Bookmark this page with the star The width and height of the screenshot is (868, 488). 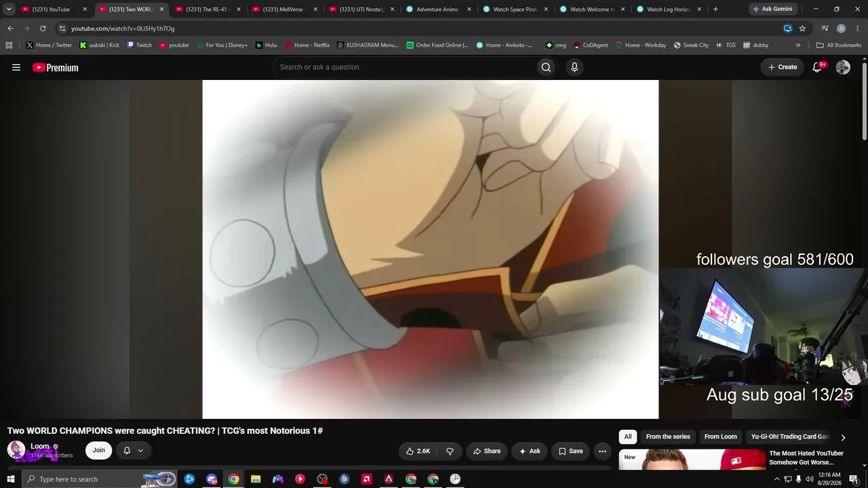802,28
